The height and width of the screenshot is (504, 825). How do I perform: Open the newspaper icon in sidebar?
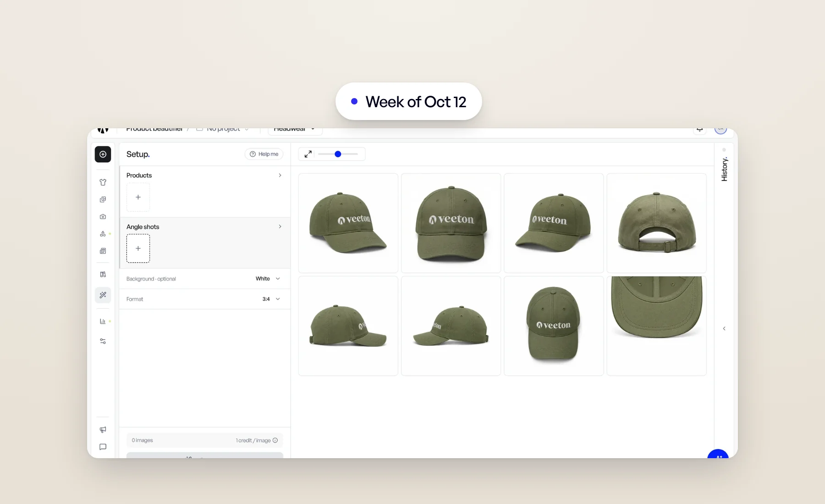coord(103,251)
